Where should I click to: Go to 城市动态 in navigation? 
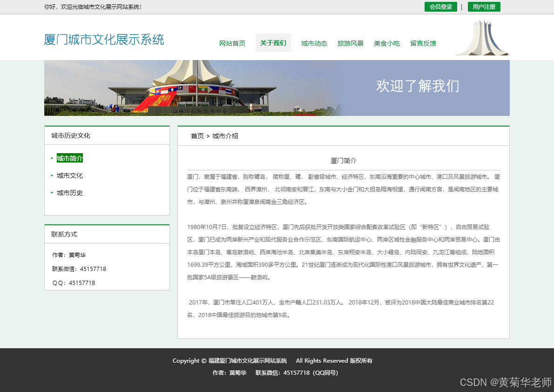(314, 43)
